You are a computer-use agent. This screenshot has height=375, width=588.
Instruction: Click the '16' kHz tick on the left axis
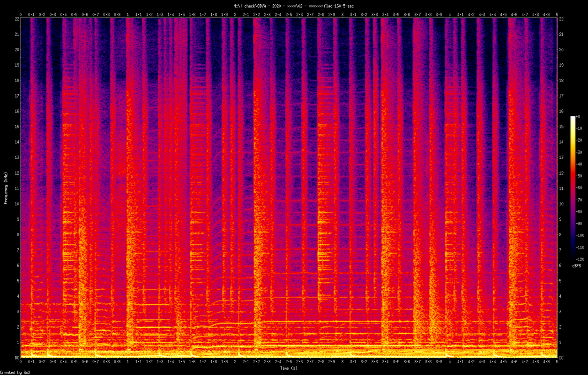pyautogui.click(x=17, y=111)
